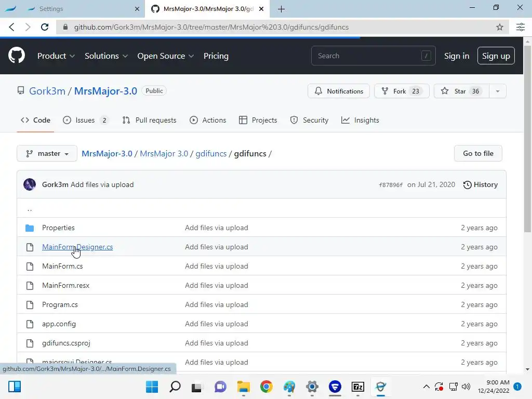Open the Windows Start menu
This screenshot has height=399, width=532.
(152, 387)
